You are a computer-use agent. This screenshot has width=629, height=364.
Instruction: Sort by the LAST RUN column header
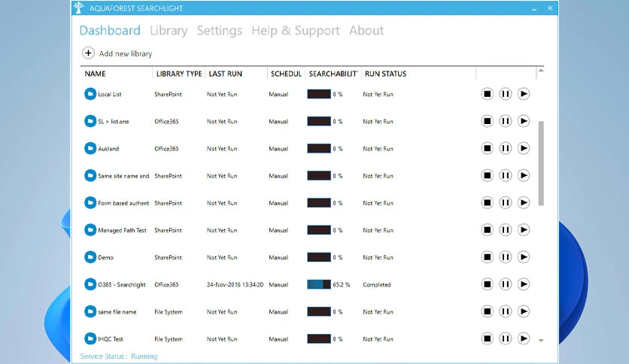[226, 74]
